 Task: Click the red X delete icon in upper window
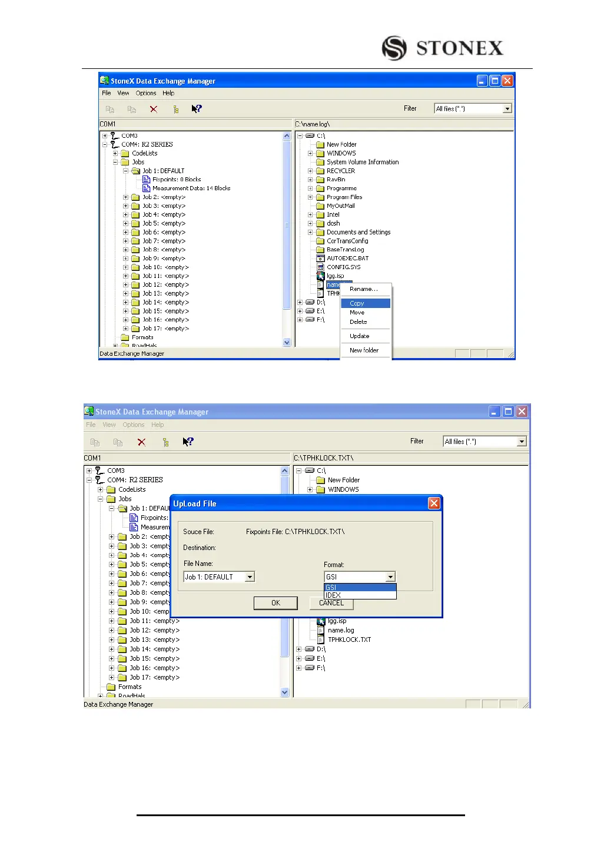(154, 109)
